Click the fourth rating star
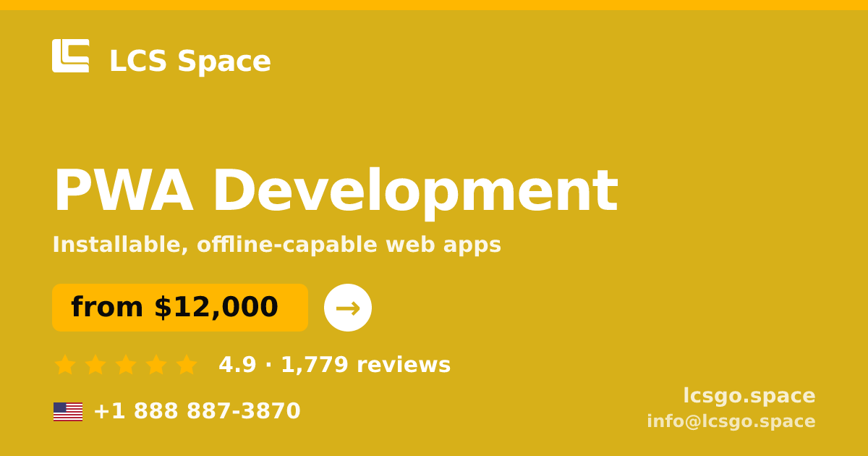The width and height of the screenshot is (868, 456). click(x=156, y=364)
